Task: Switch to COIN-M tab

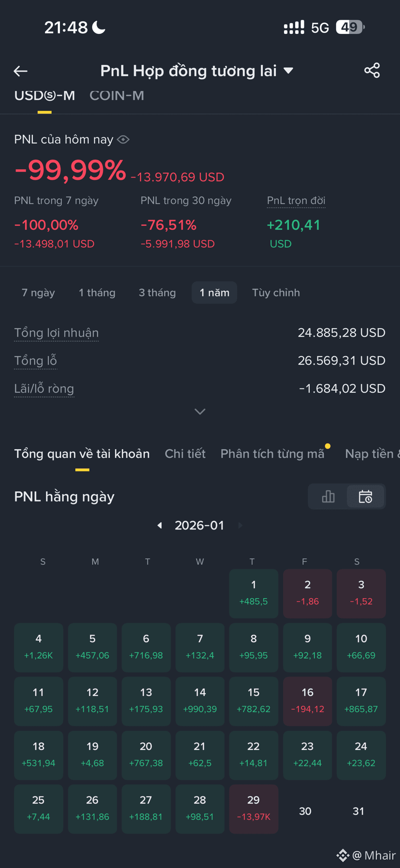Action: coord(117,95)
